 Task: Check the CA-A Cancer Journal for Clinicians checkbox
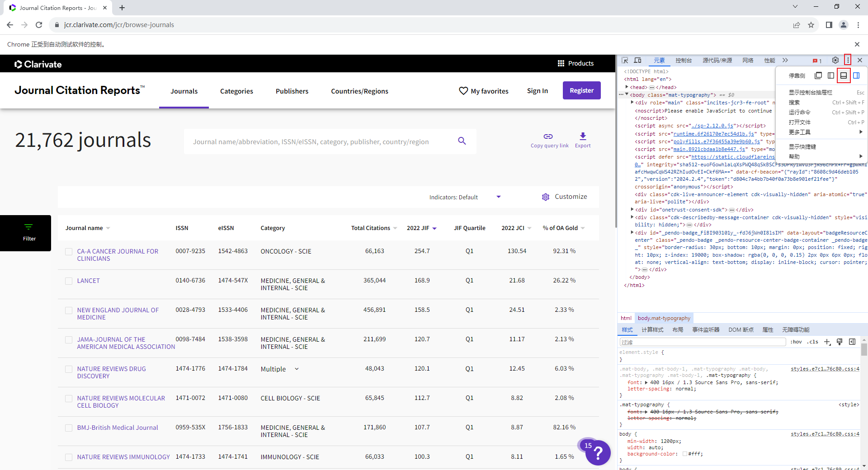[x=69, y=252]
